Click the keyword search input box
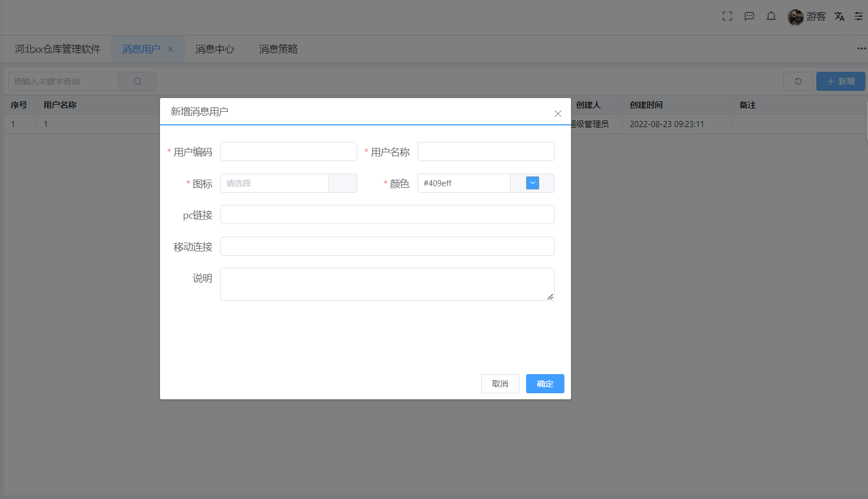This screenshot has width=868, height=499. (64, 81)
